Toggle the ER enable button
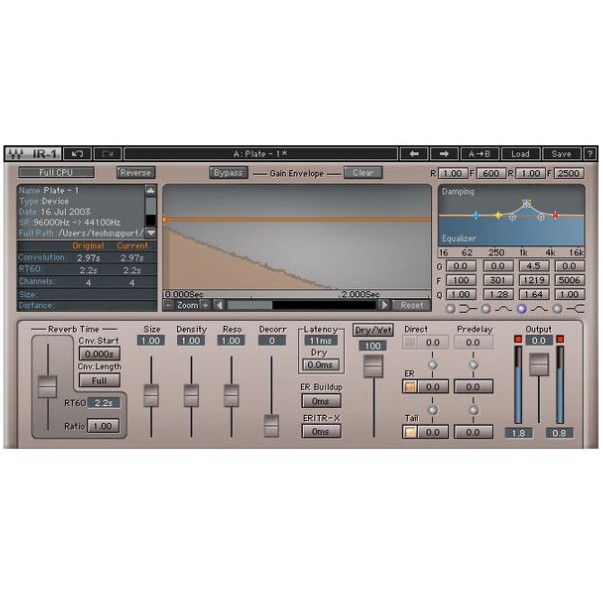The height and width of the screenshot is (603, 603). point(410,386)
